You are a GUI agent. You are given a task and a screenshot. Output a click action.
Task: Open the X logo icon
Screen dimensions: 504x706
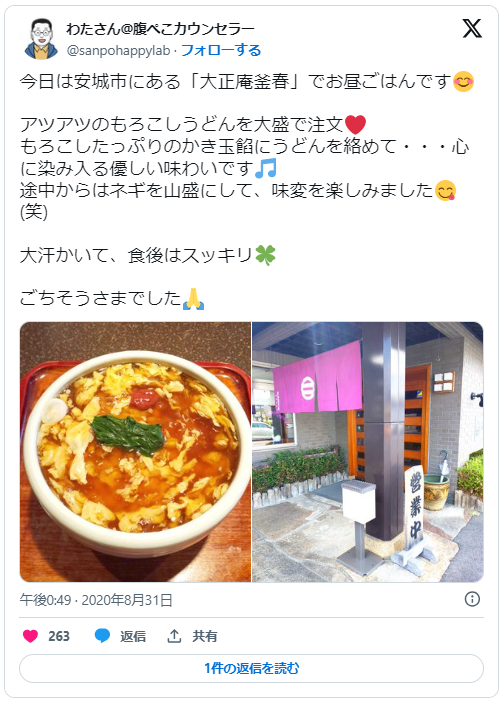(472, 28)
